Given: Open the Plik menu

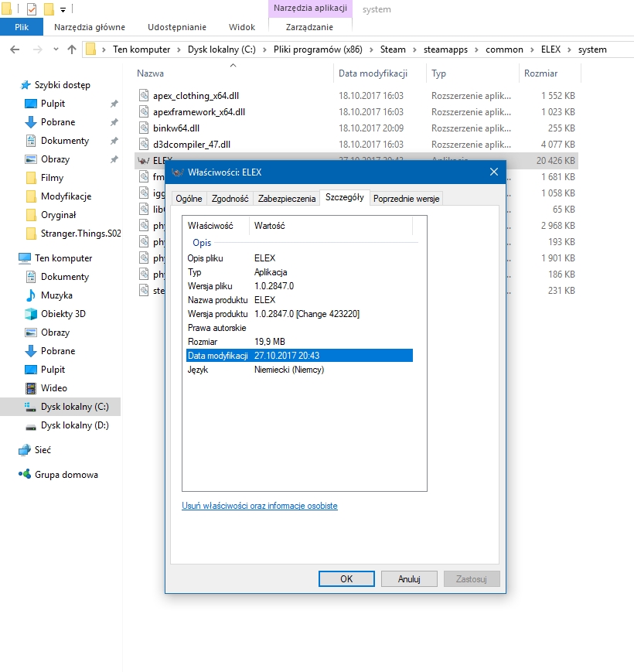Looking at the screenshot, I should [x=22, y=27].
